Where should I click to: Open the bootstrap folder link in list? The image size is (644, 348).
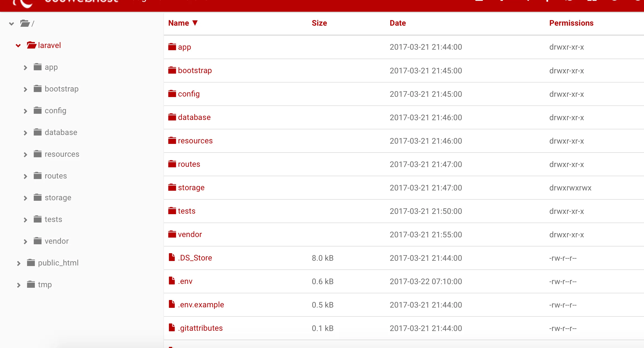[x=195, y=70]
